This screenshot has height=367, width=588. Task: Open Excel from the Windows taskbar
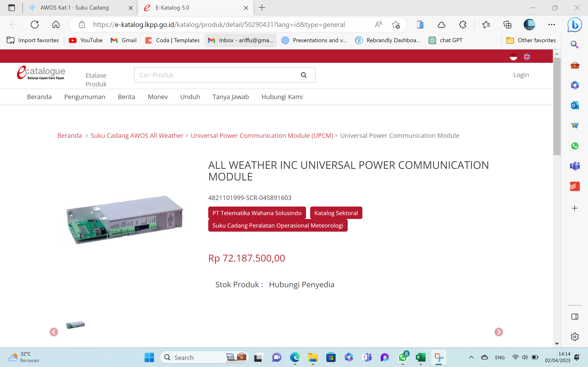pos(421,357)
